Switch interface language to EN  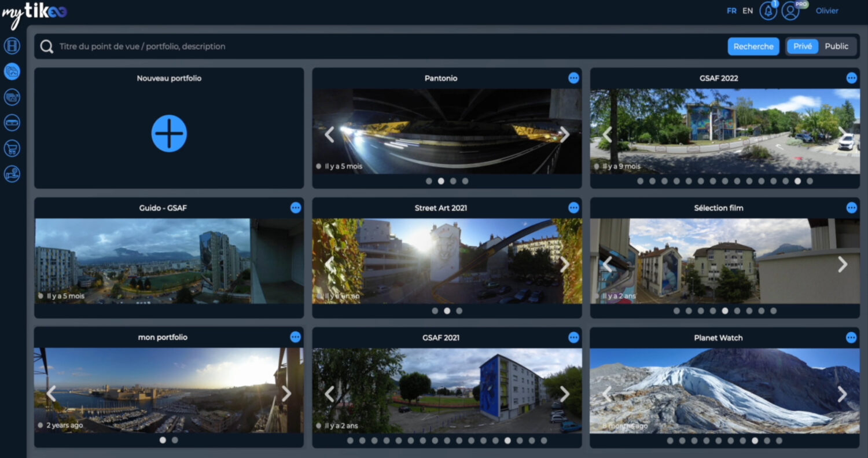click(747, 10)
